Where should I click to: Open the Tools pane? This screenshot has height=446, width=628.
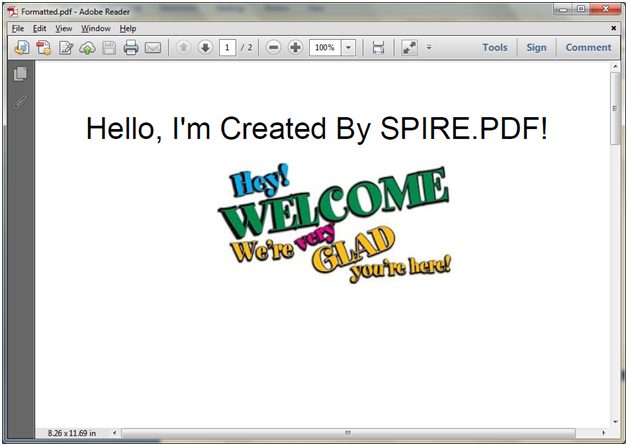click(494, 48)
